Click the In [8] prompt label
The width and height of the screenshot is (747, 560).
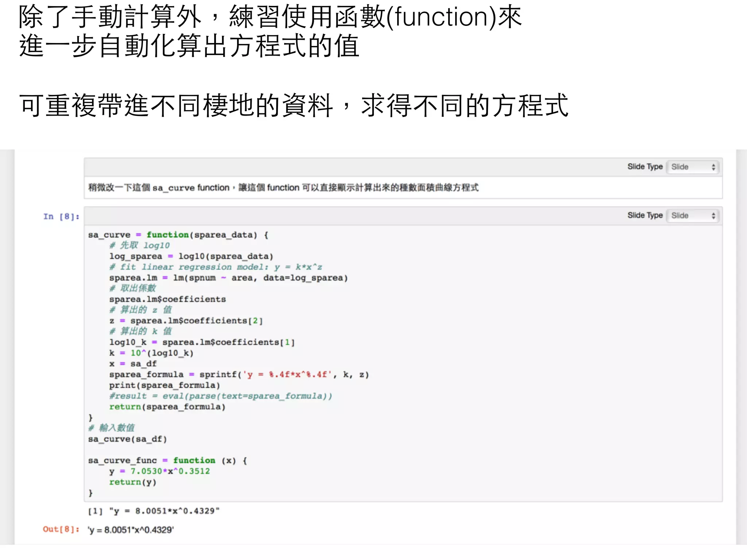click(x=61, y=217)
